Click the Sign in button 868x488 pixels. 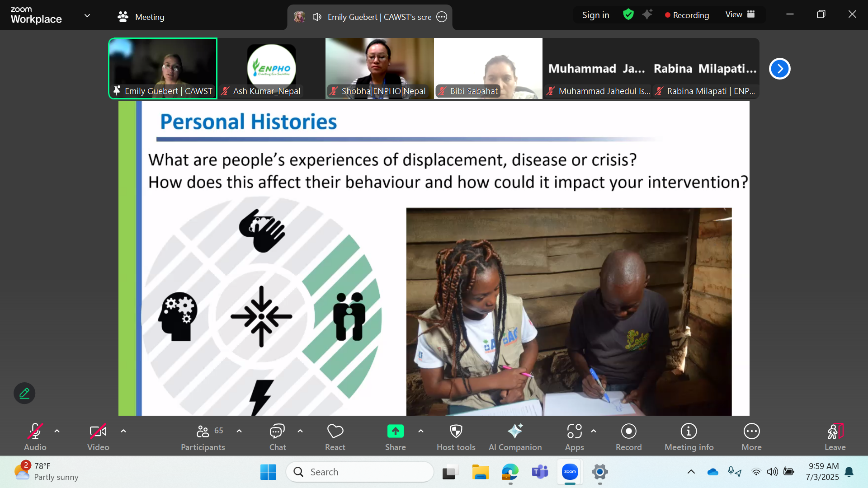click(595, 15)
